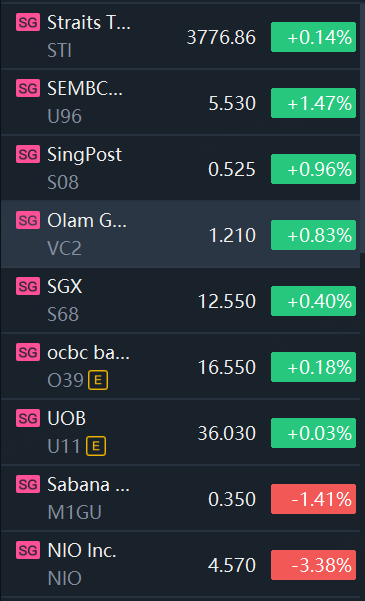The height and width of the screenshot is (601, 365).
Task: Click the 12.550 price of SGX
Action: 227,301
